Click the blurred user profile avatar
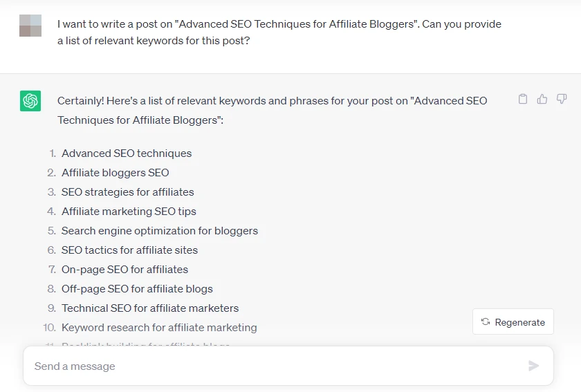581x392 pixels. 30,26
